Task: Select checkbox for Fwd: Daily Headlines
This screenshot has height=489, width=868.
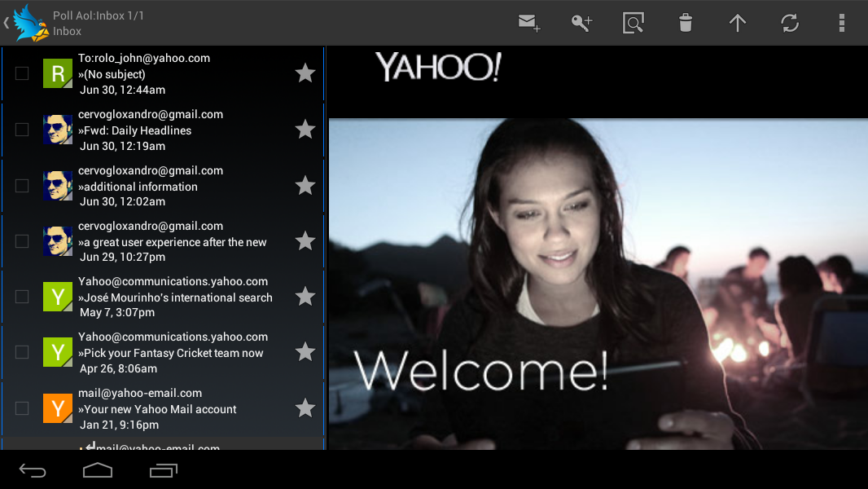Action: 22,130
